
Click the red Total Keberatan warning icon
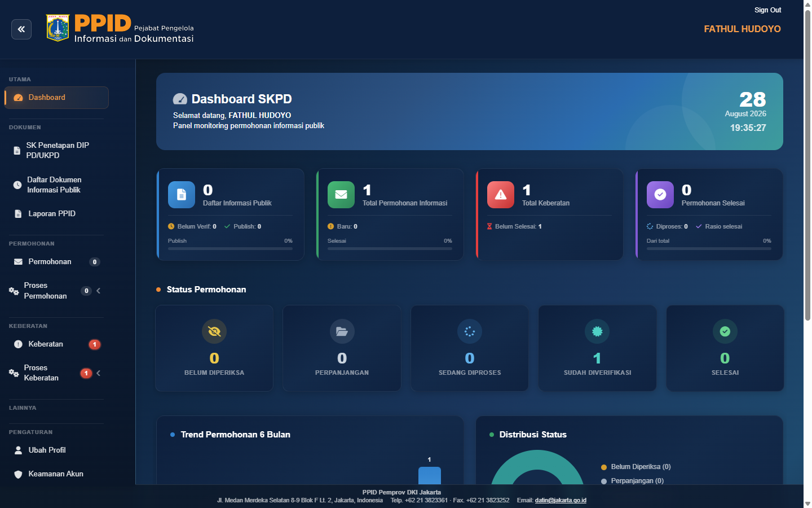[x=501, y=195]
